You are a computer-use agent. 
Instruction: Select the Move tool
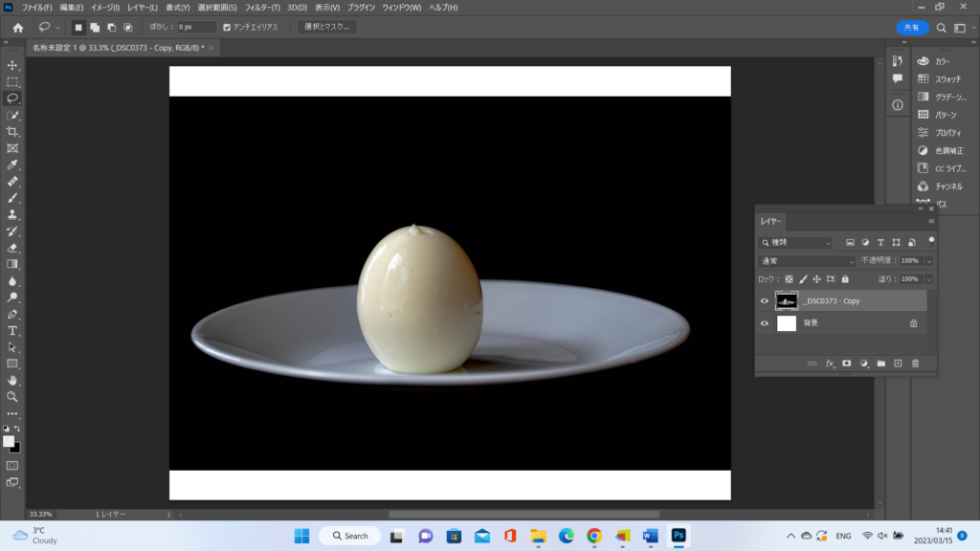(x=12, y=65)
